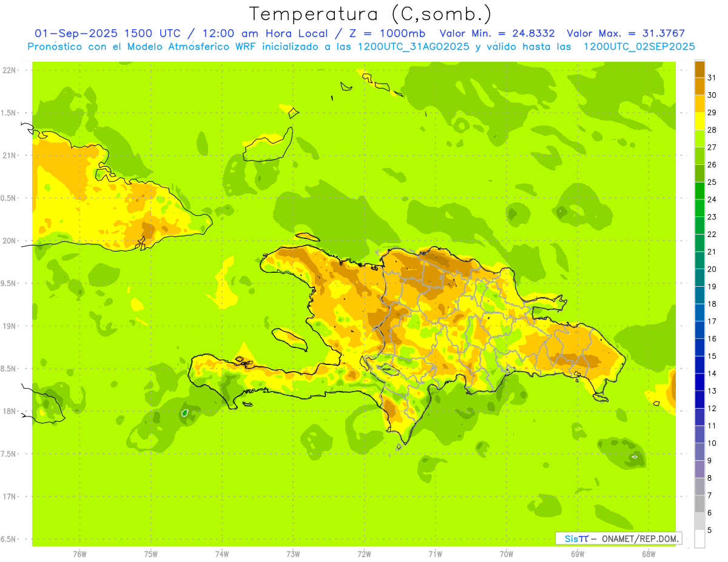The height and width of the screenshot is (562, 728).
Task: Click the '0.5N' latitude label
Action: [x=9, y=198]
